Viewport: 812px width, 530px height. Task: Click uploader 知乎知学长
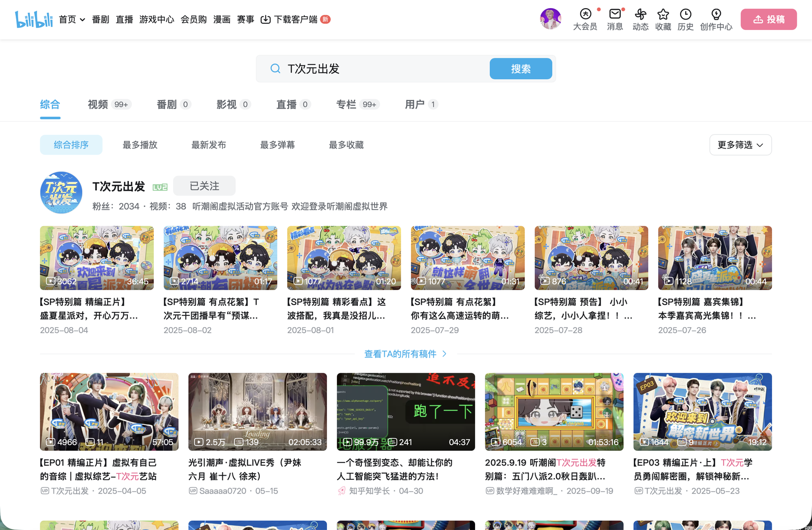pos(369,491)
